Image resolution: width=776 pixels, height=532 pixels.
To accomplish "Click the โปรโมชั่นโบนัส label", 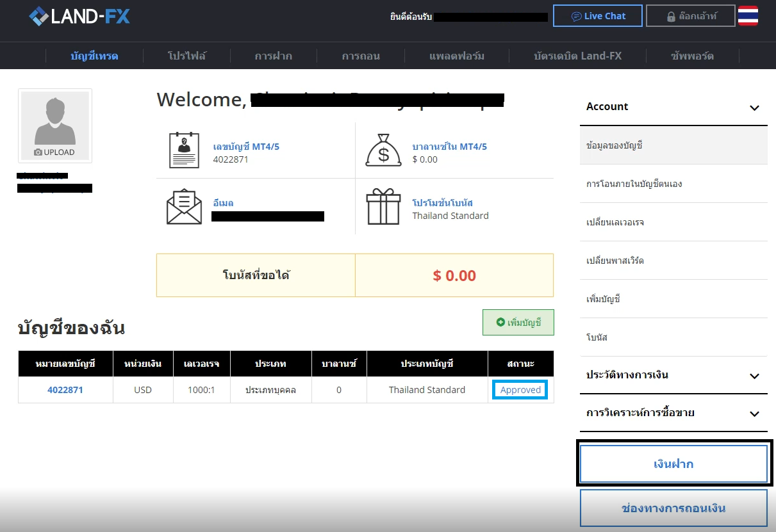I will [442, 203].
